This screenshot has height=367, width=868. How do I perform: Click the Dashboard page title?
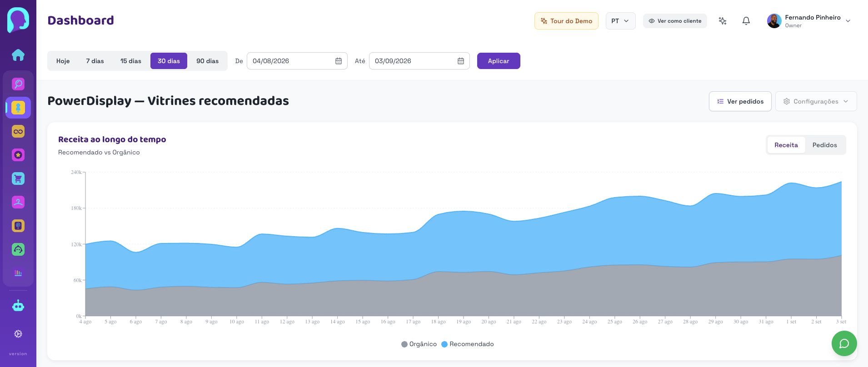point(81,20)
